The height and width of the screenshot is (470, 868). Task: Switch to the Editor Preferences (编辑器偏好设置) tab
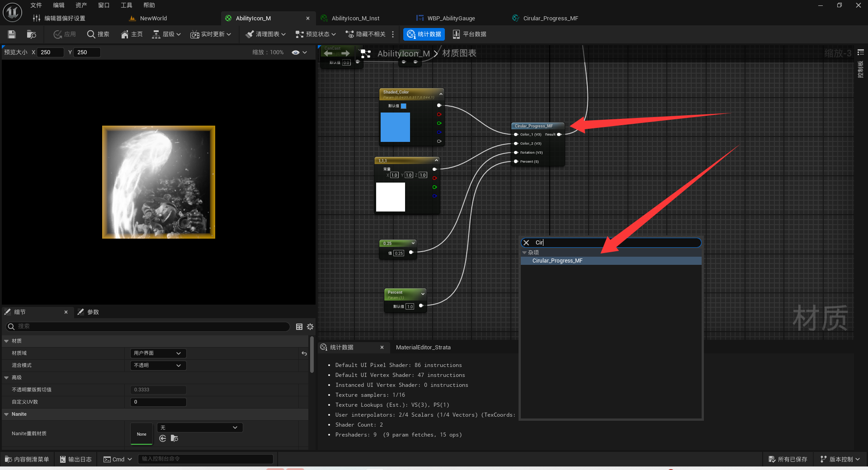[59, 19]
